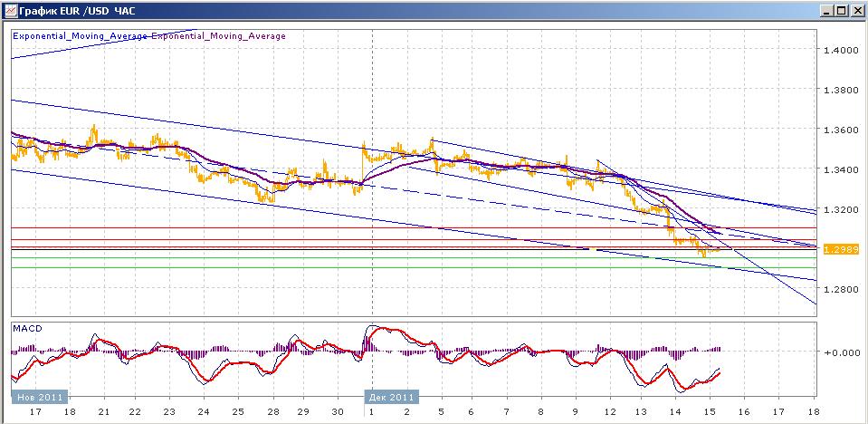Viewport: 868px width, 424px height.
Task: Click the 1.4000 price axis label
Action: pyautogui.click(x=839, y=50)
